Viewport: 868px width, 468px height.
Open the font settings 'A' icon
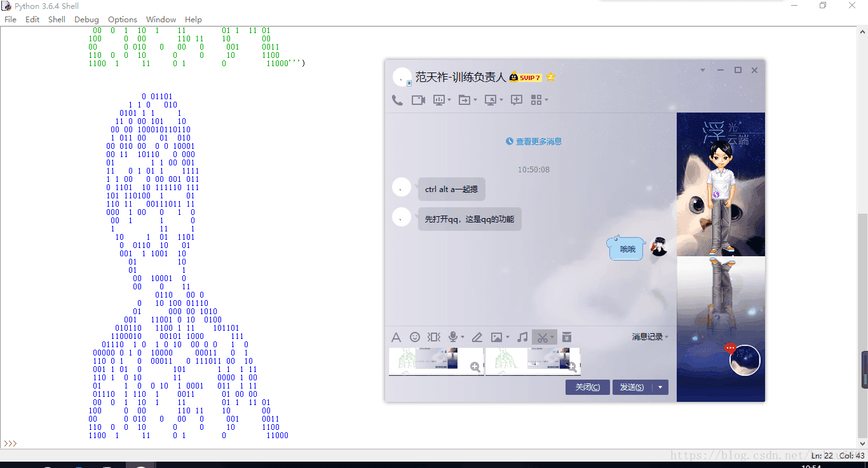pos(396,337)
